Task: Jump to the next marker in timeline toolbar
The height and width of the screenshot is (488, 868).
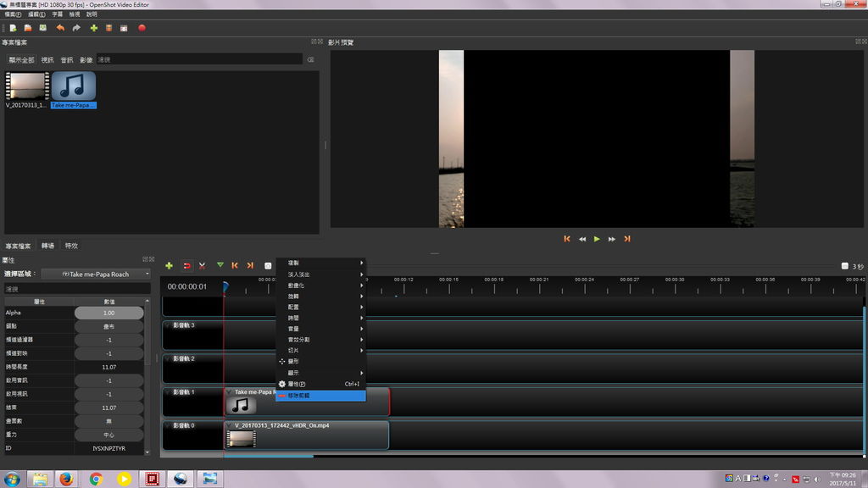Action: (250, 265)
